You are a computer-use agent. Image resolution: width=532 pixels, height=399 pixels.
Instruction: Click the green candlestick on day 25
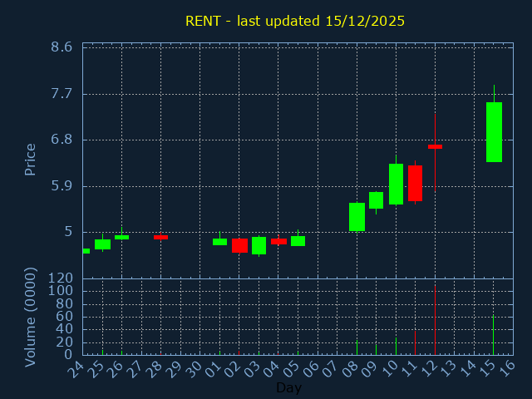click(102, 244)
